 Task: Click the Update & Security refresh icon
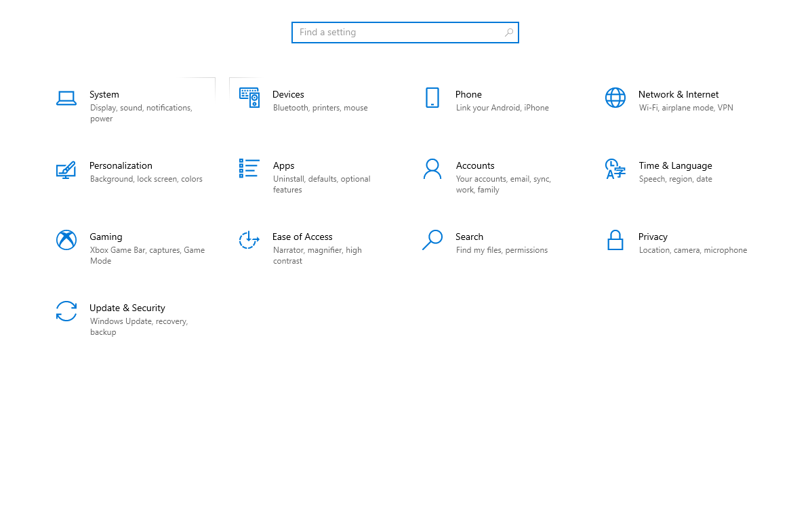(66, 311)
